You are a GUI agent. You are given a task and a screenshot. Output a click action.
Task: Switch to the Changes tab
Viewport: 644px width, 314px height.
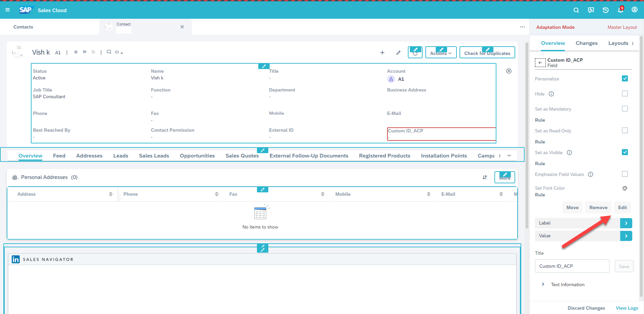click(587, 43)
